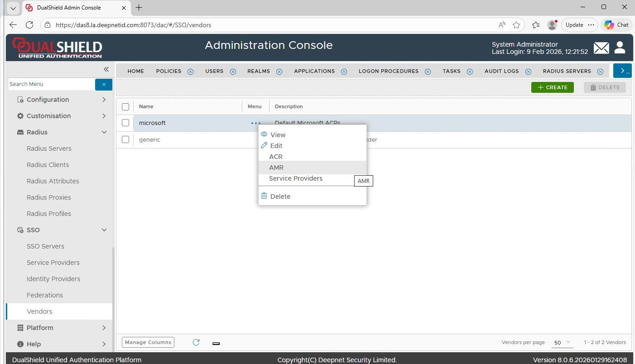Click the green Create button

pos(552,87)
